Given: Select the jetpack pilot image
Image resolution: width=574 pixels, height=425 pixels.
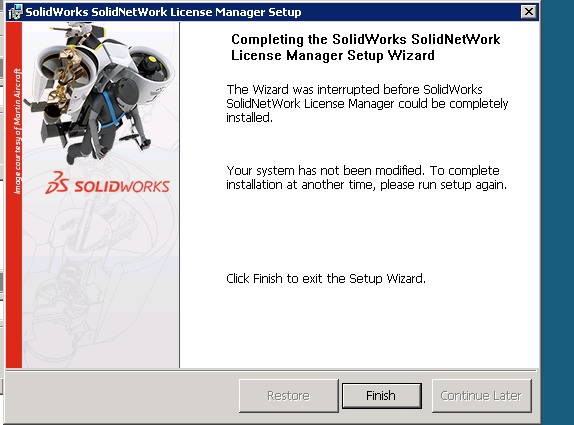Looking at the screenshot, I should pyautogui.click(x=100, y=92).
